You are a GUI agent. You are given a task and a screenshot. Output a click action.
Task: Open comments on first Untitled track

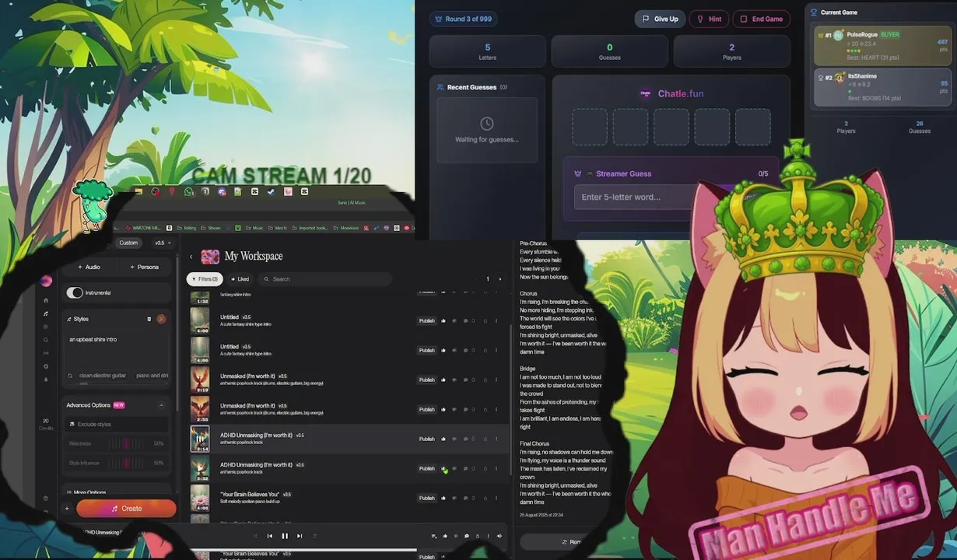coord(466,320)
